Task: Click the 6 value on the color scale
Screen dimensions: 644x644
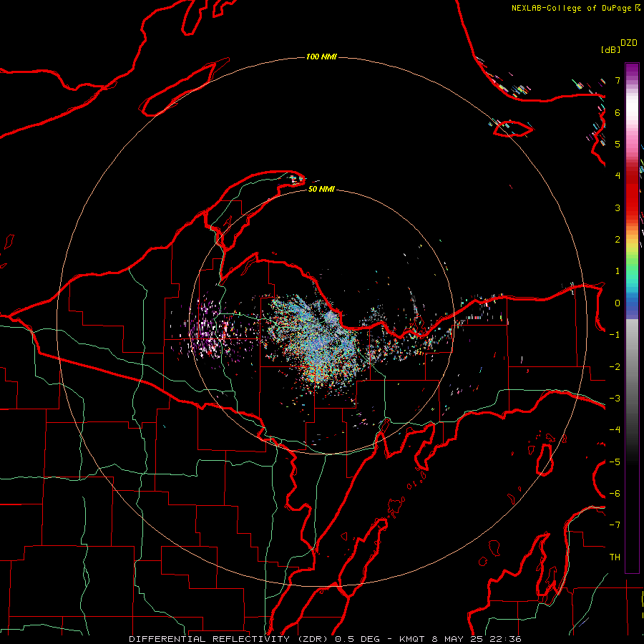Action: [618, 112]
